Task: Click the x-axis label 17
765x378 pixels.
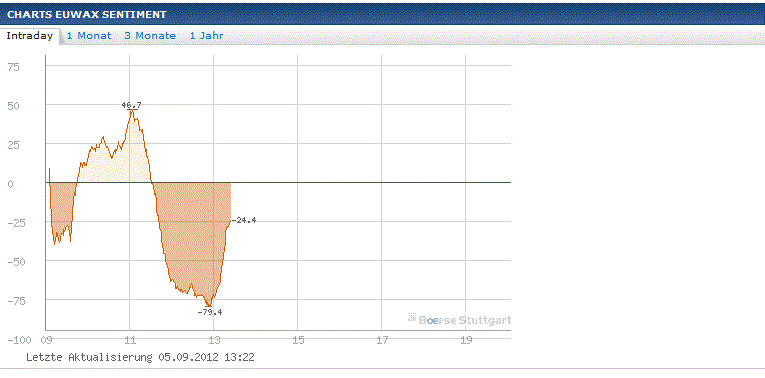Action: 382,340
